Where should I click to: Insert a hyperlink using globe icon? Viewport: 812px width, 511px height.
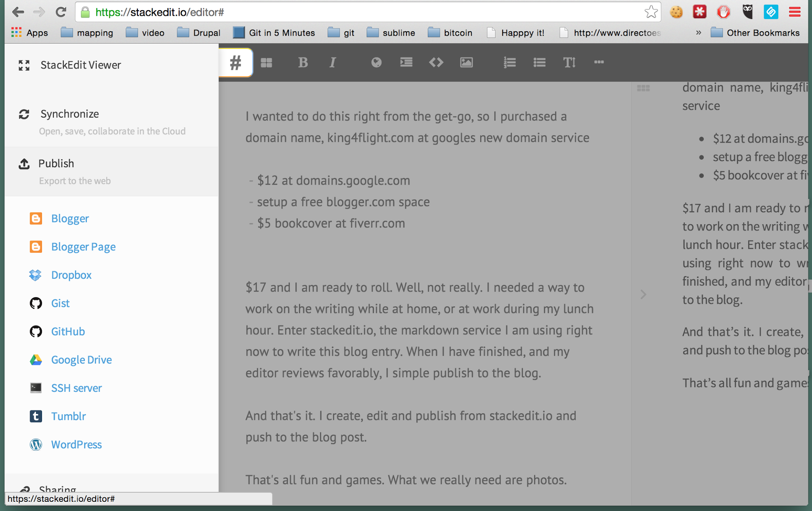376,62
